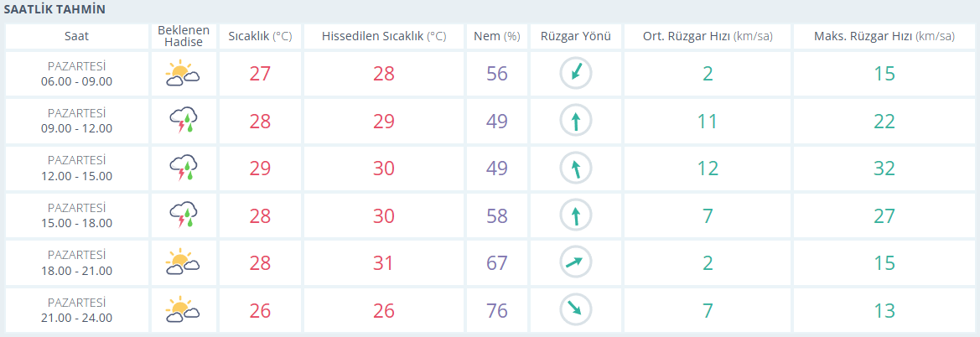Click the wind direction arrow for 18.00 - 21.00
Image resolution: width=980 pixels, height=337 pixels.
coord(576,263)
